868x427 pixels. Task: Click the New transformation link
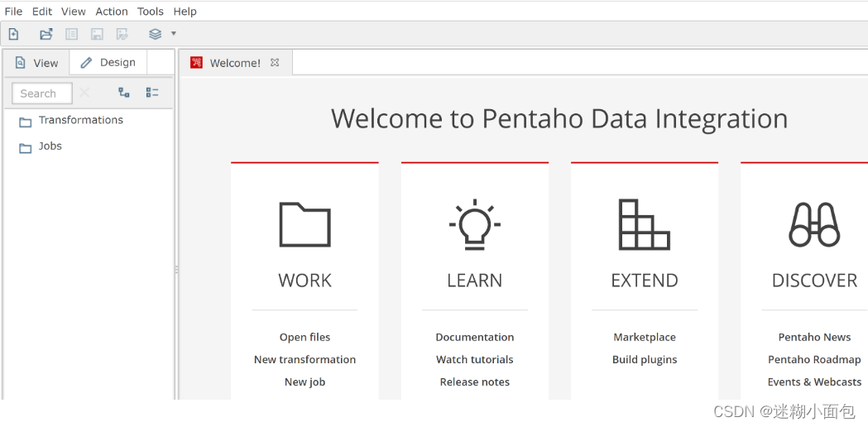(305, 359)
